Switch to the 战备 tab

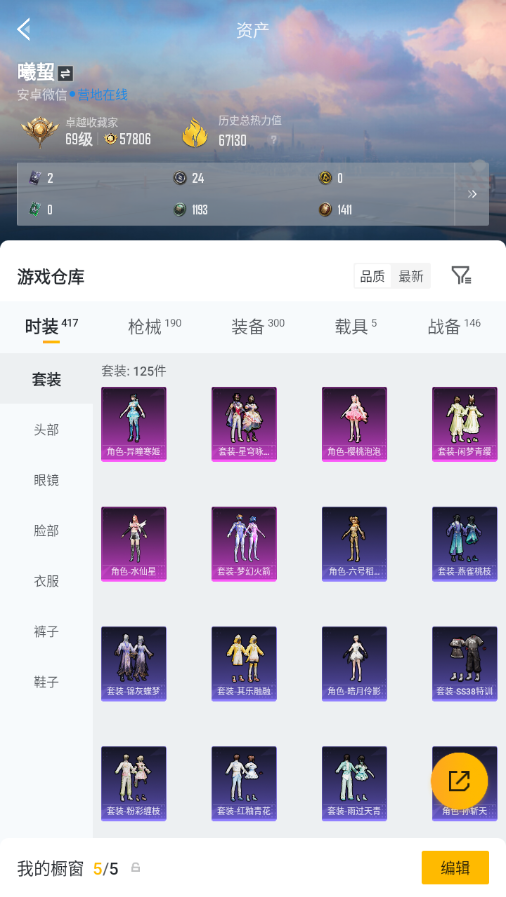(x=454, y=327)
